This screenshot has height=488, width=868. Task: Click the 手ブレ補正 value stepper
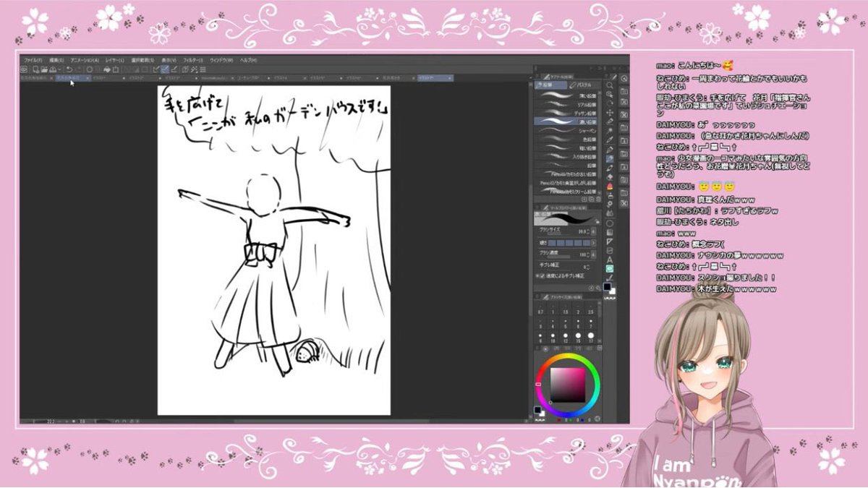pyautogui.click(x=587, y=267)
